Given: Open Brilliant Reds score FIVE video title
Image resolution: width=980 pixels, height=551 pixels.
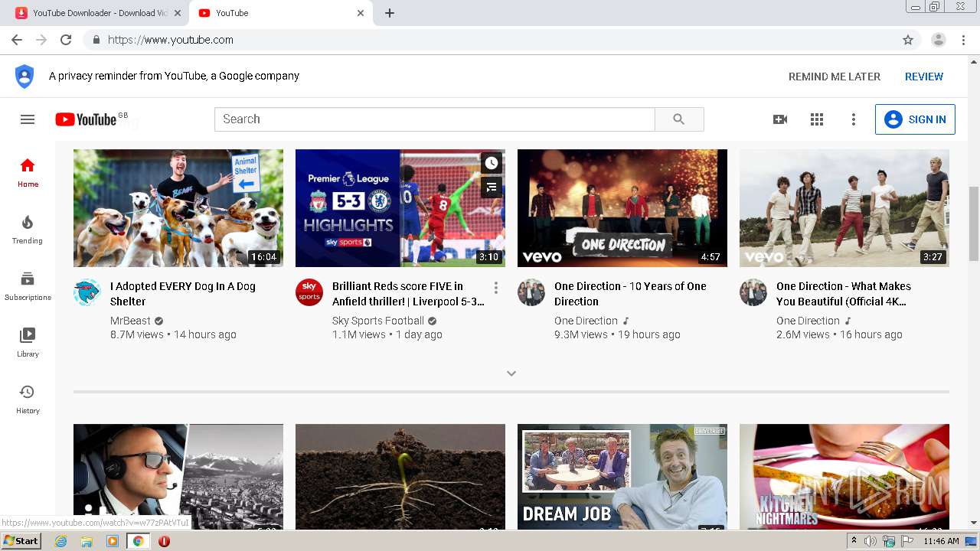Looking at the screenshot, I should (408, 294).
